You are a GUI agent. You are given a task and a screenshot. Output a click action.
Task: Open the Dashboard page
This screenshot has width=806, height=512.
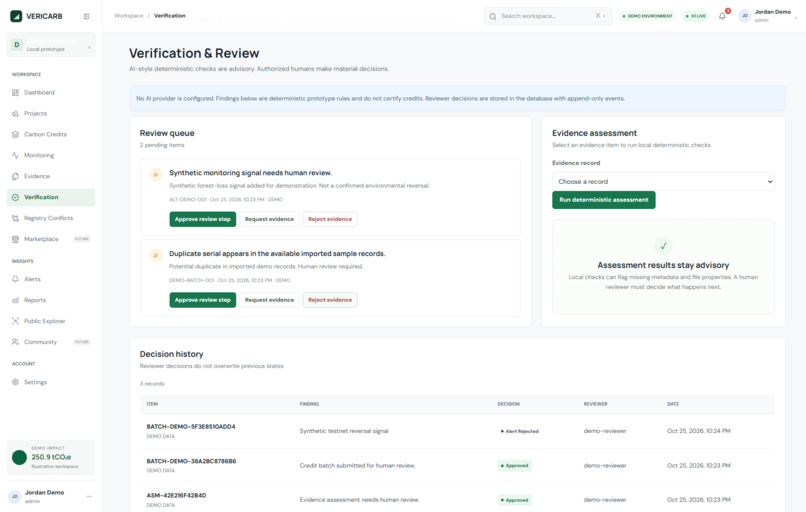point(51,93)
